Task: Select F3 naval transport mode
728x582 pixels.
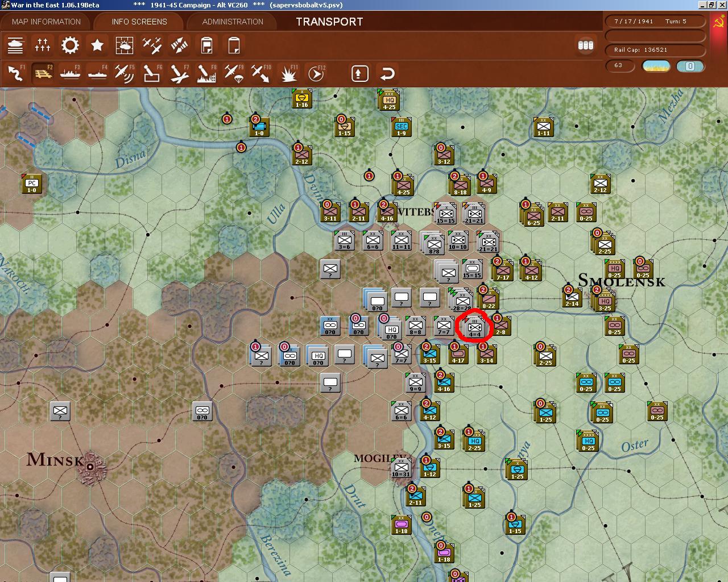Action: pyautogui.click(x=70, y=73)
